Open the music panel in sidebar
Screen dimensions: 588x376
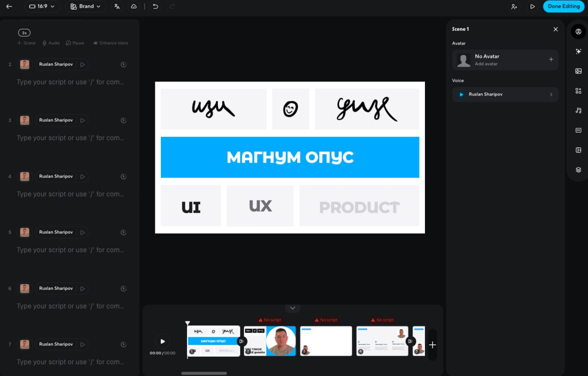(578, 111)
